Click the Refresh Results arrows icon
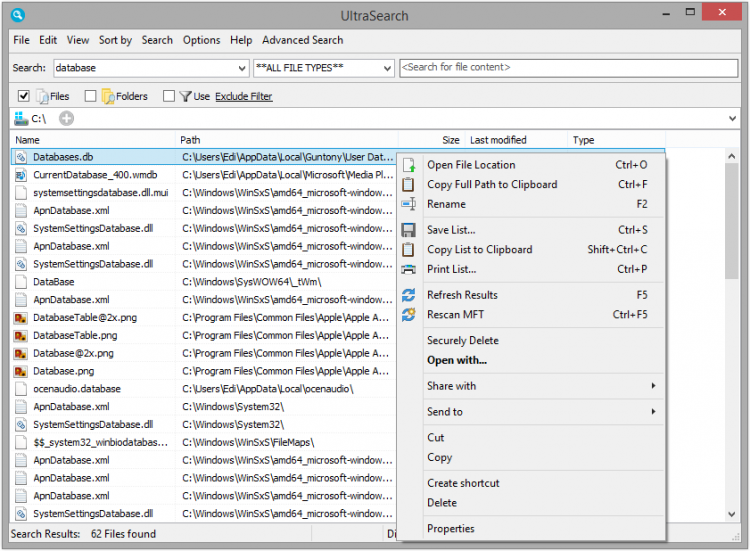 click(x=408, y=295)
